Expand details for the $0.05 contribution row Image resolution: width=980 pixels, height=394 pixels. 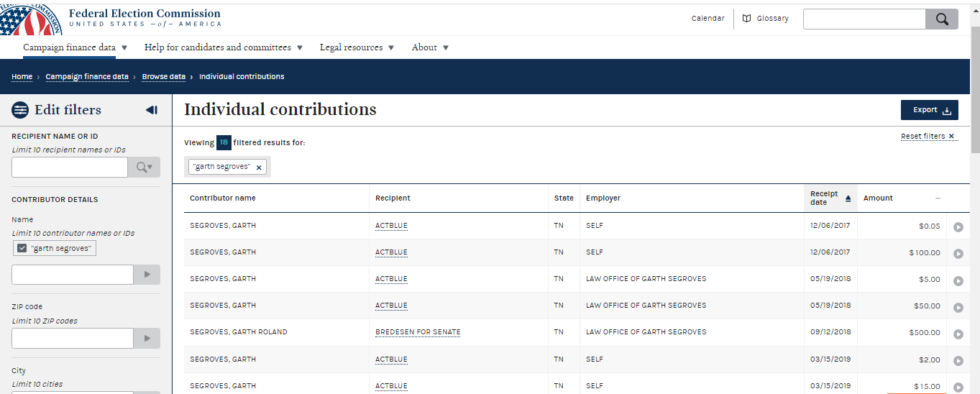click(958, 227)
